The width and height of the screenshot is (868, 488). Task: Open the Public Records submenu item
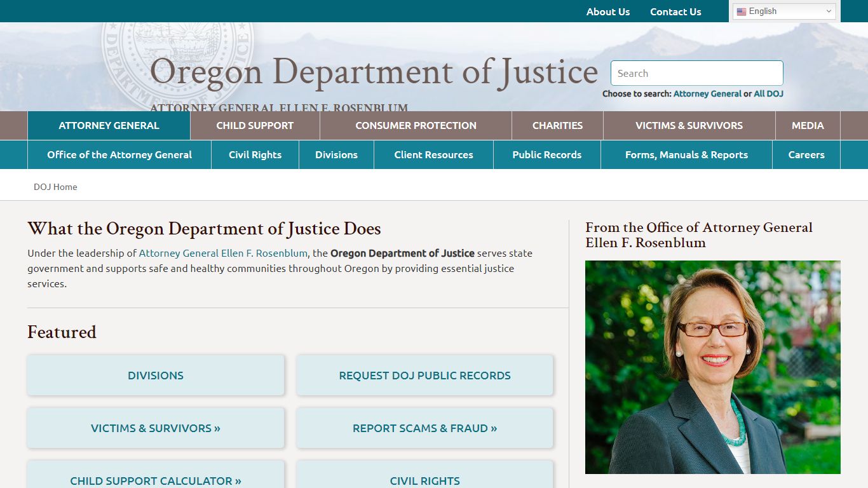546,155
